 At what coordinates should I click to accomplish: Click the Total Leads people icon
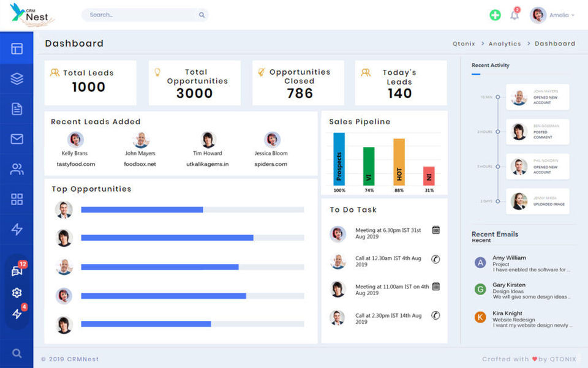pyautogui.click(x=55, y=72)
